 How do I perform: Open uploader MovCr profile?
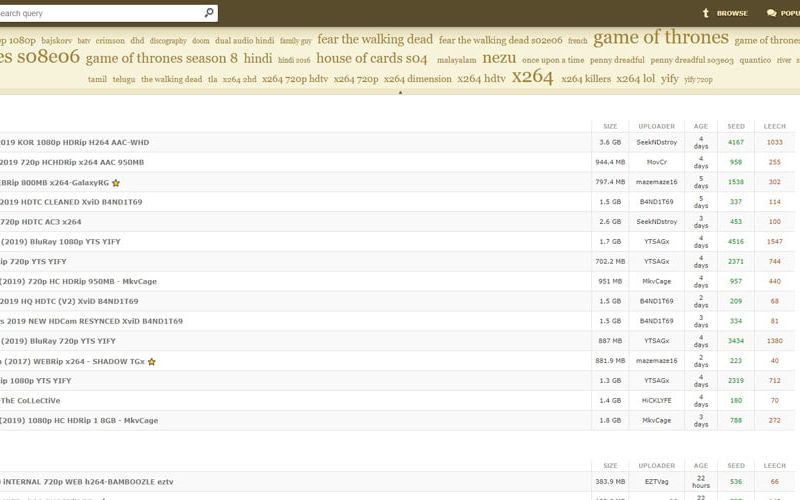point(657,162)
